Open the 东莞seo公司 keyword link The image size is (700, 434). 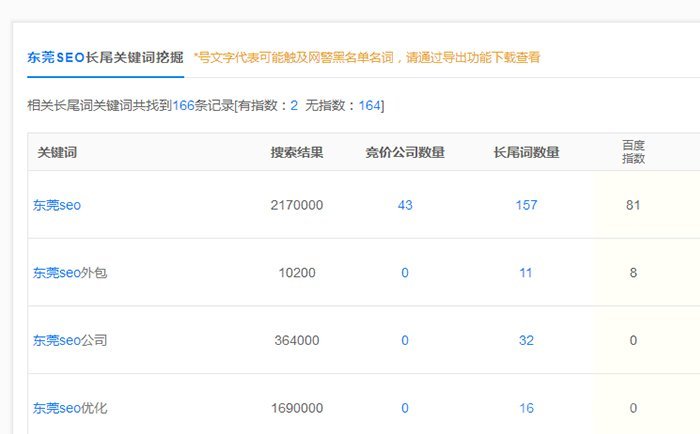click(69, 340)
